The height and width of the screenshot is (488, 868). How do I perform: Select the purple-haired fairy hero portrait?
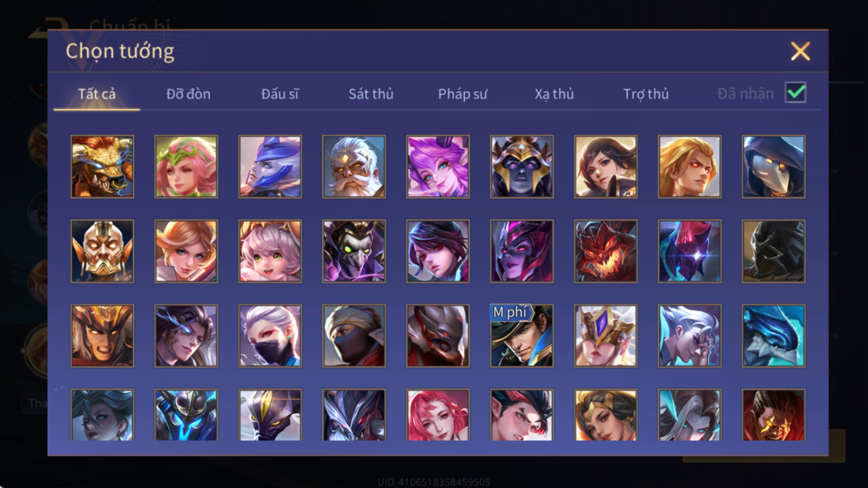[438, 166]
